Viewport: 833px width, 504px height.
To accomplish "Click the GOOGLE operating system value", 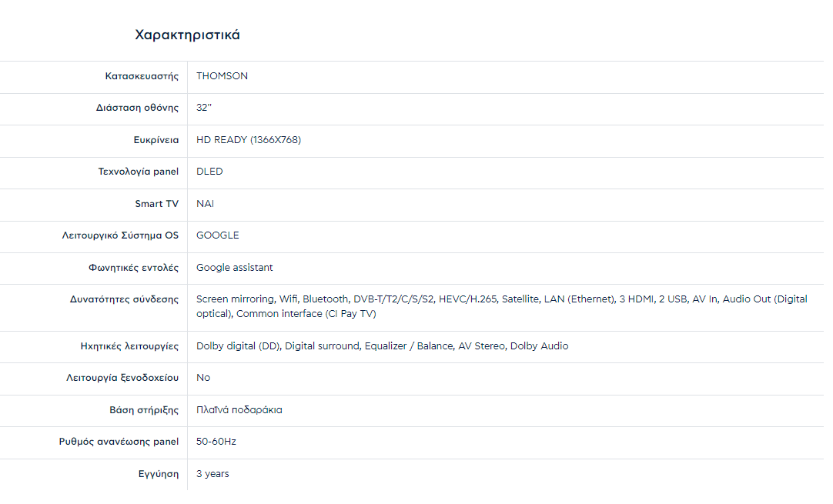I will (x=217, y=235).
